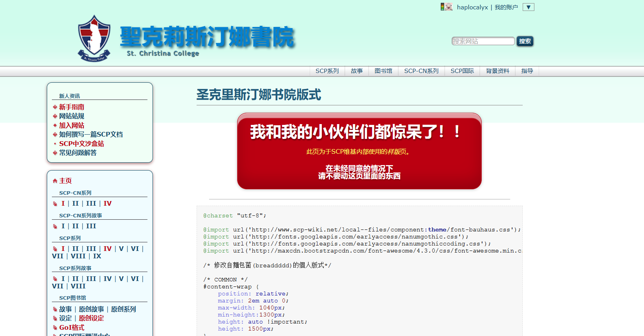644x336 pixels.
Task: Click the @charset "utf-8" code line
Action: point(235,215)
